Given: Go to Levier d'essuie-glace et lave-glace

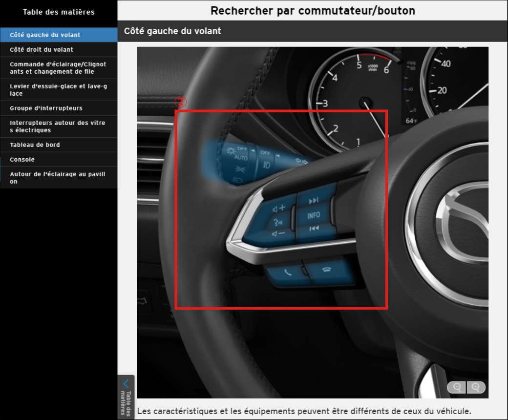Looking at the screenshot, I should [x=58, y=90].
